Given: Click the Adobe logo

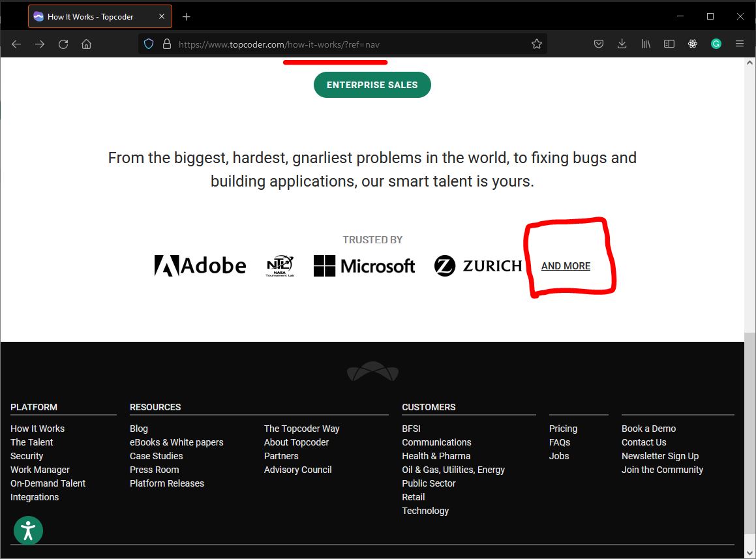Looking at the screenshot, I should tap(200, 265).
